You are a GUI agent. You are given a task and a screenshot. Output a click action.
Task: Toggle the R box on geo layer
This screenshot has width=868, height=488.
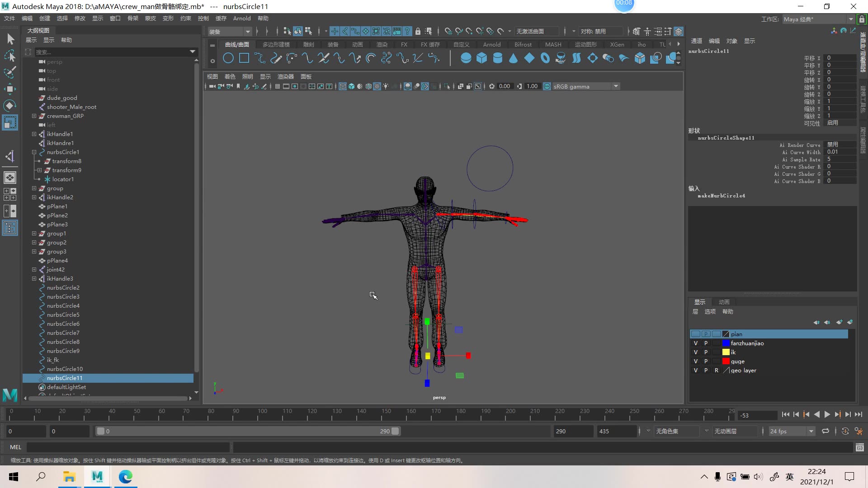tap(716, 371)
